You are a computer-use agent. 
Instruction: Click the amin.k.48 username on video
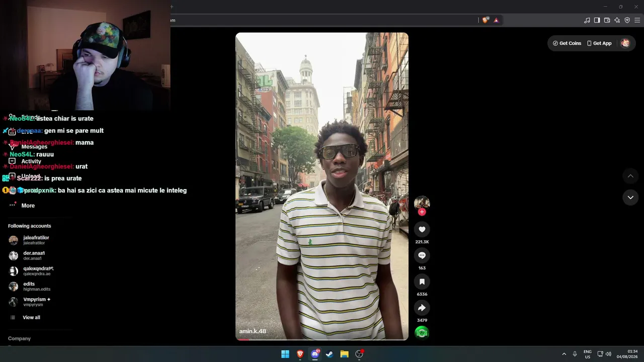click(x=253, y=331)
